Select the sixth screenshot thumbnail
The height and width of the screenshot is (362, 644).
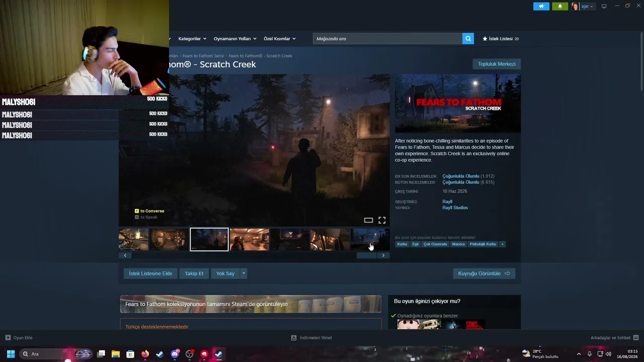click(x=330, y=239)
